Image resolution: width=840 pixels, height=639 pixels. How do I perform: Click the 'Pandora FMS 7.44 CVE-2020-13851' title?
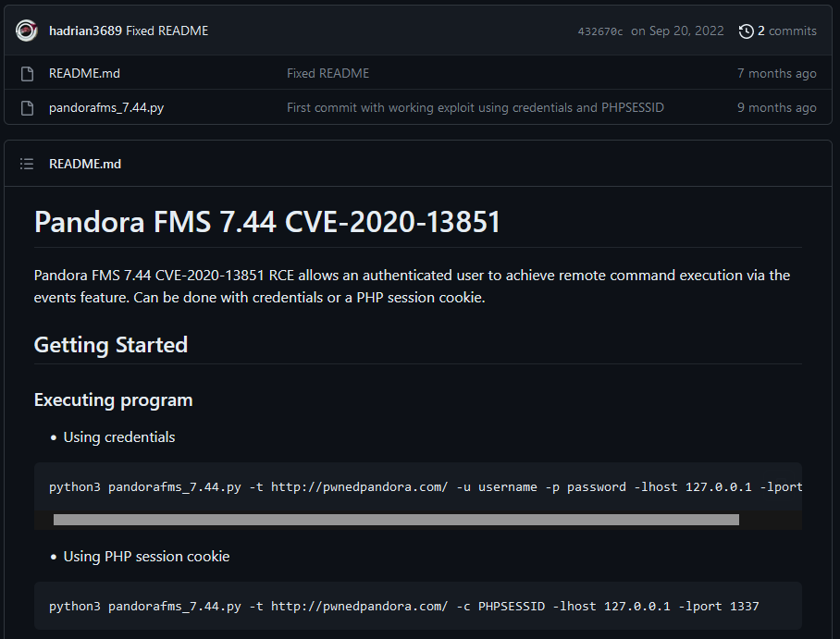point(266,222)
